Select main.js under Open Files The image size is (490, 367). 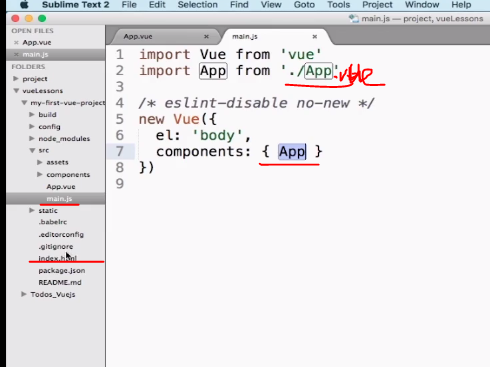[x=35, y=54]
